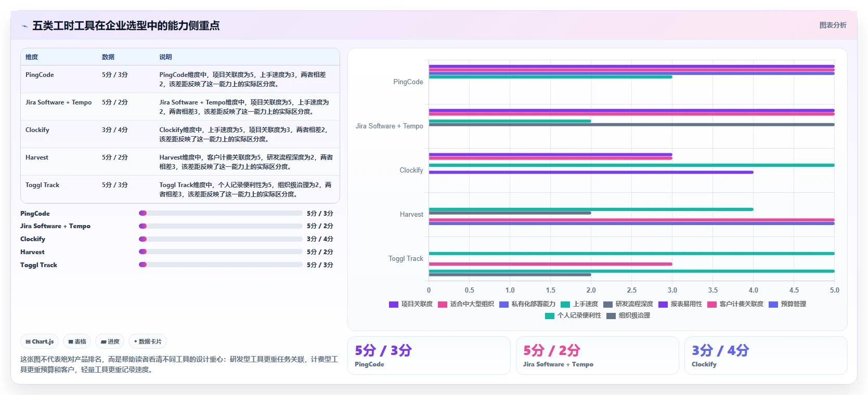This screenshot has width=868, height=395.
Task: Toggle the 客户计费关联度 legend item
Action: tap(735, 304)
